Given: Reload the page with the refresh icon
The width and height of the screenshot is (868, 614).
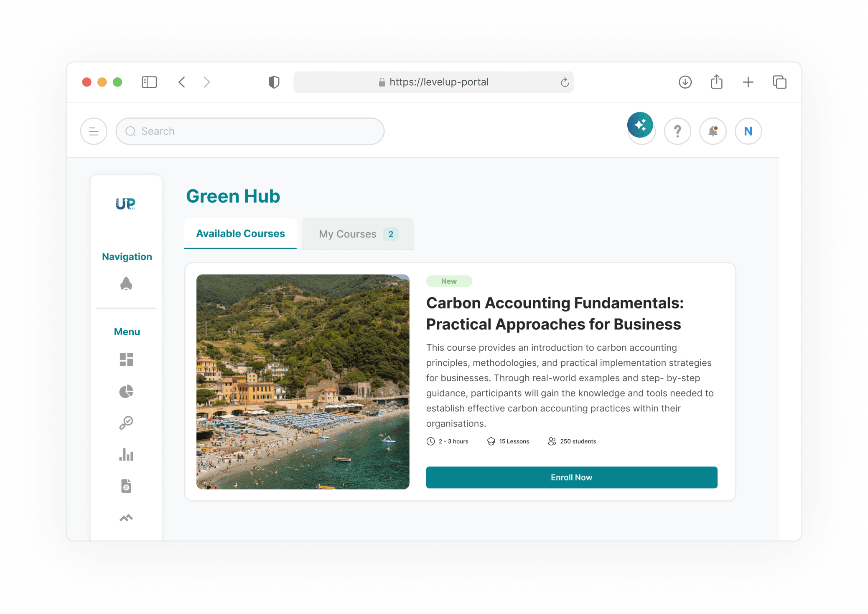Looking at the screenshot, I should [565, 82].
